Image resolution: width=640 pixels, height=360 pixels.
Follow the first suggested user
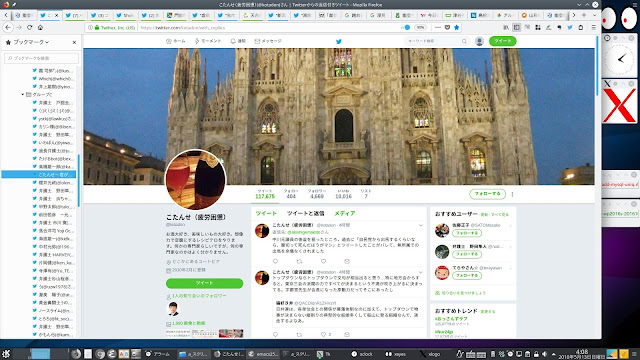[467, 233]
